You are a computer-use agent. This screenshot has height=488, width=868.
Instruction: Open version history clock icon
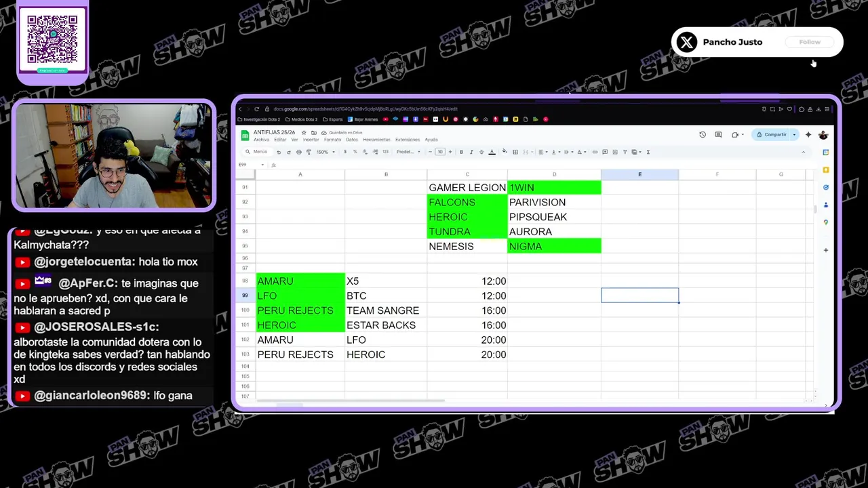pyautogui.click(x=703, y=135)
